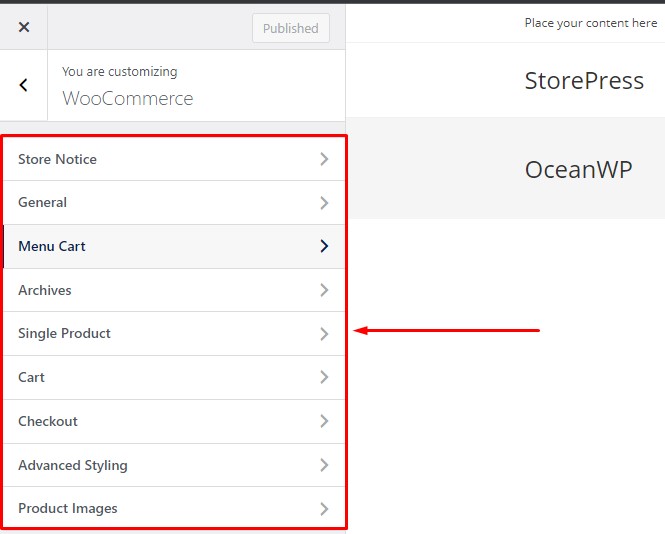This screenshot has width=665, height=534.
Task: Expand chevron beside Product Images
Action: [324, 509]
